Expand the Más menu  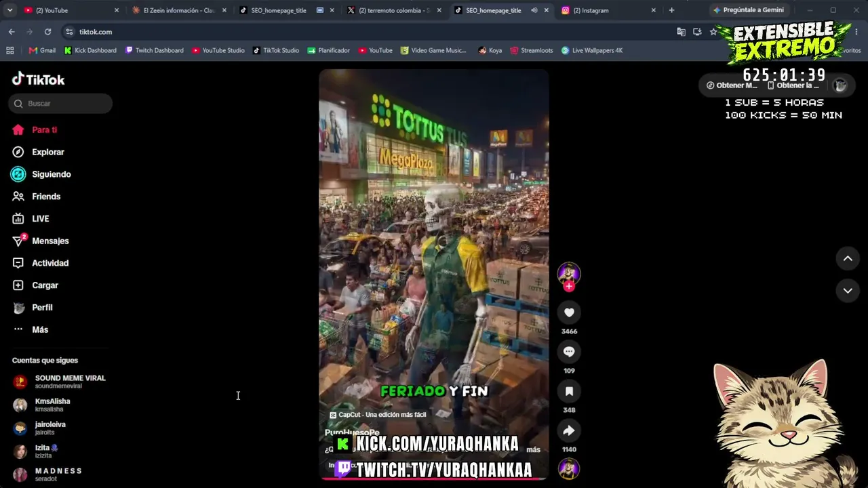tap(31, 329)
